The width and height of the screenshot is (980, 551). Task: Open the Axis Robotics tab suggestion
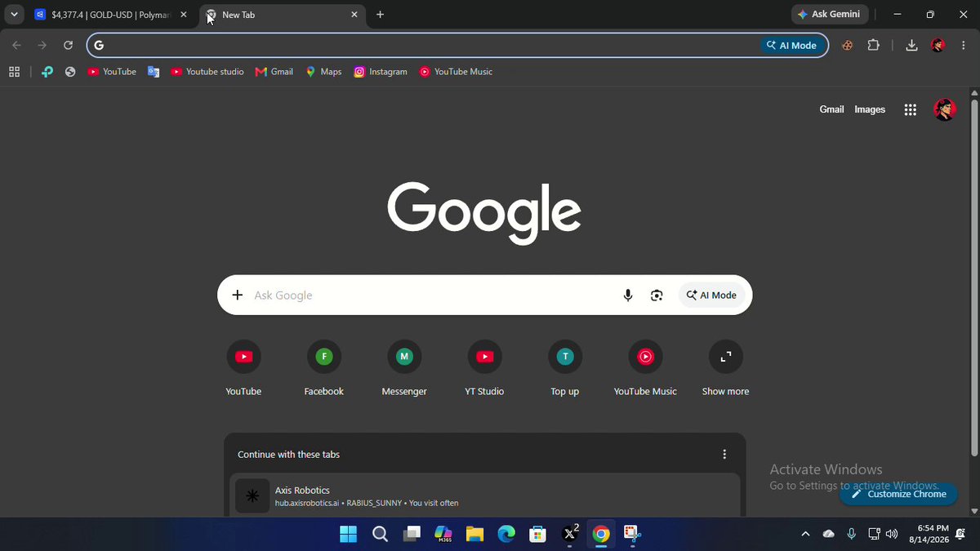click(485, 495)
